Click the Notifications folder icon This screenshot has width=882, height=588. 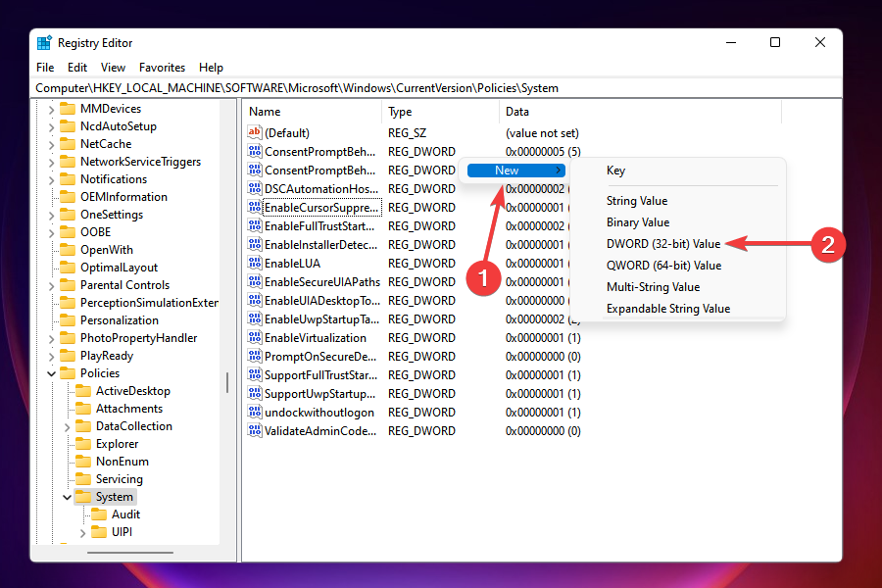tap(68, 179)
